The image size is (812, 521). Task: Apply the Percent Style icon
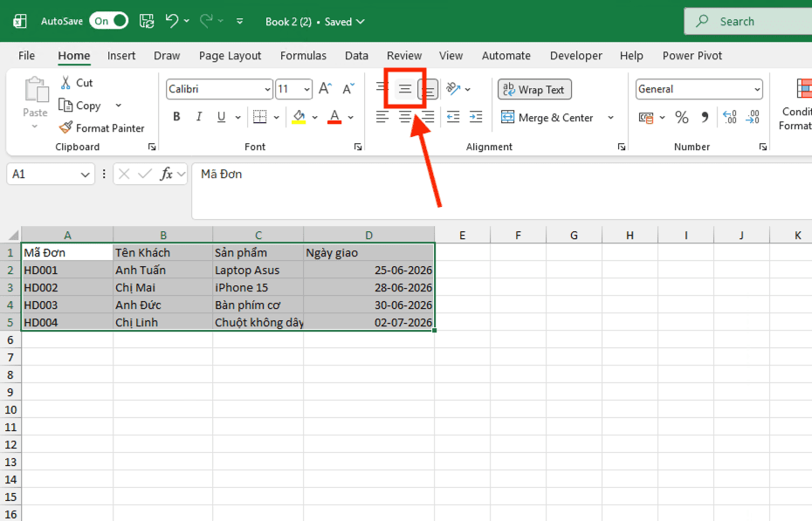coord(682,118)
